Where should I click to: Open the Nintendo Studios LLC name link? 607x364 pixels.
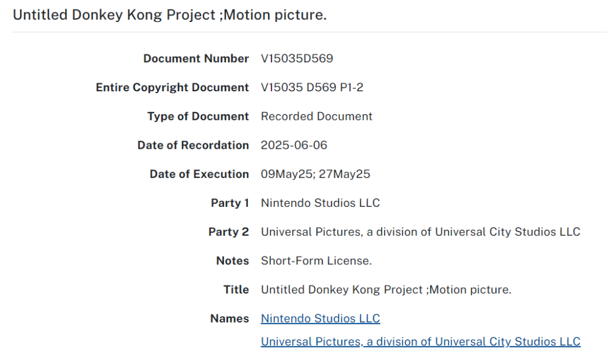point(320,318)
